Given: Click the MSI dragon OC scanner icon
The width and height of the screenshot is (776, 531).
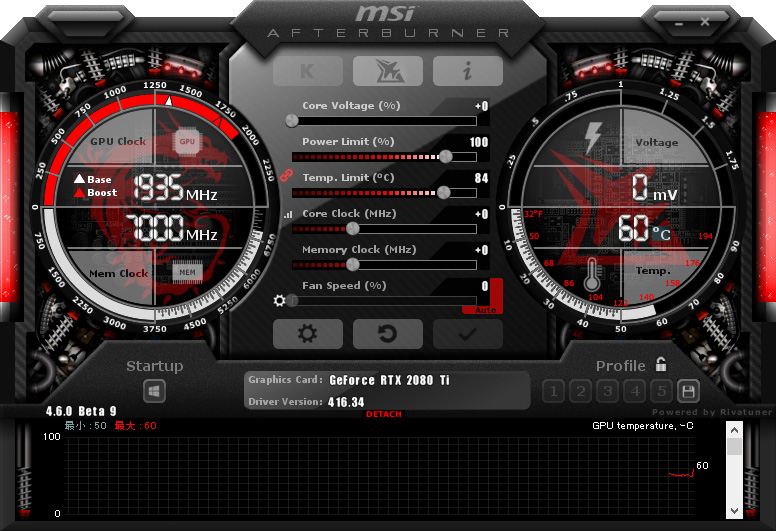Looking at the screenshot, I should [388, 71].
